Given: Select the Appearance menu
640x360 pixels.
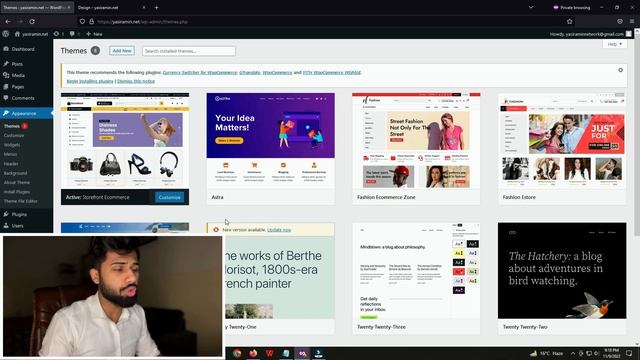Looking at the screenshot, I should point(26,113).
